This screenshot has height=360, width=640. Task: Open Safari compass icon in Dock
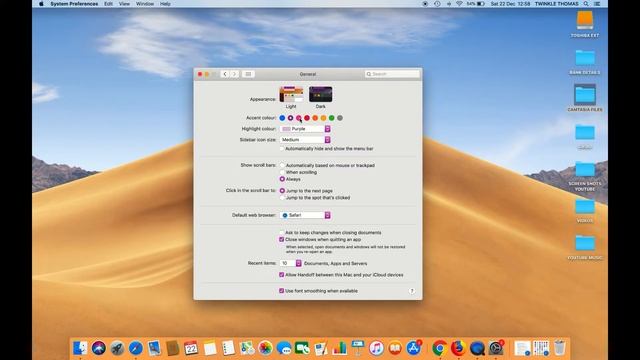pyautogui.click(x=136, y=348)
